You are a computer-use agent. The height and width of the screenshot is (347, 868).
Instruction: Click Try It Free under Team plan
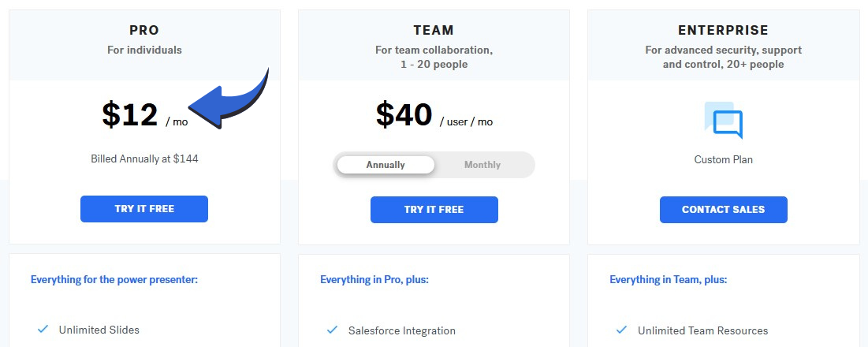[x=434, y=210]
